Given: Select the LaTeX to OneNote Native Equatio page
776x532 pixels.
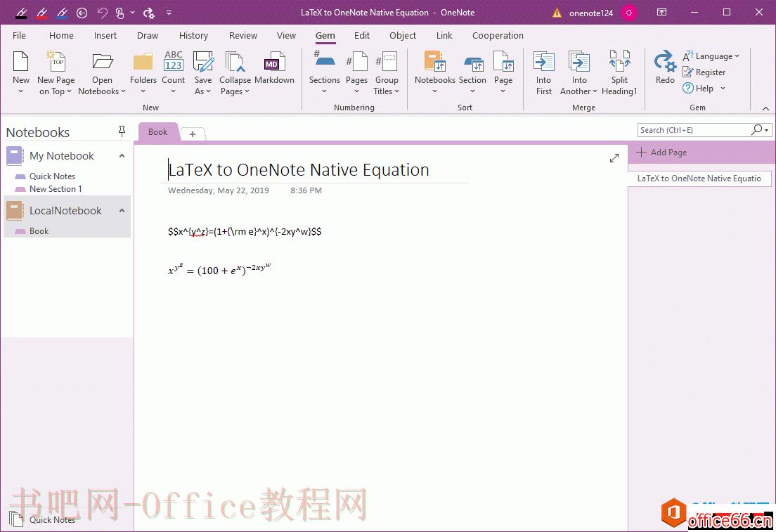Looking at the screenshot, I should coord(699,179).
